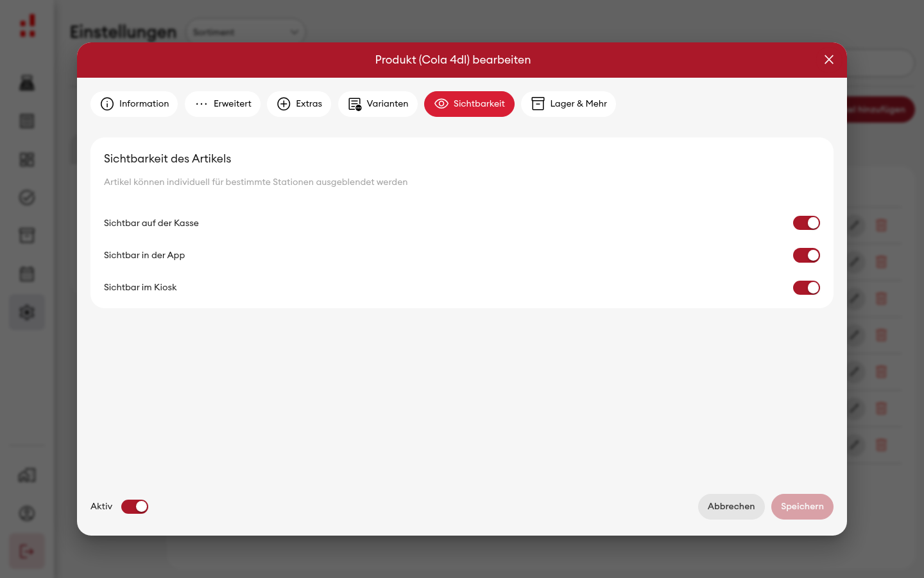
Task: Switch to the Erweitert tab
Action: pyautogui.click(x=223, y=104)
